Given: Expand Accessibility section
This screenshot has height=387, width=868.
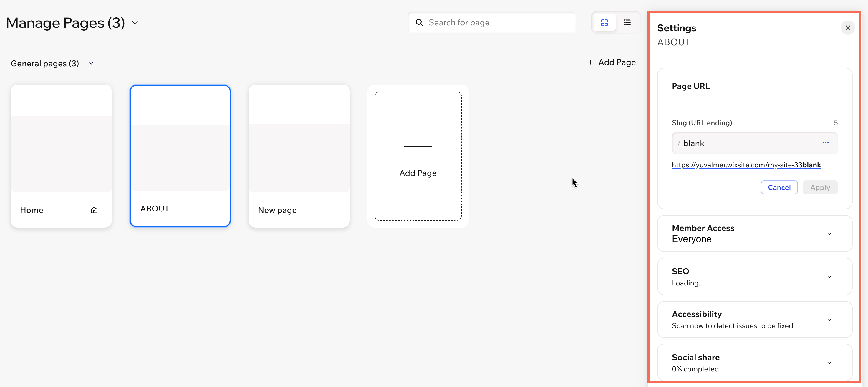Looking at the screenshot, I should pyautogui.click(x=829, y=320).
